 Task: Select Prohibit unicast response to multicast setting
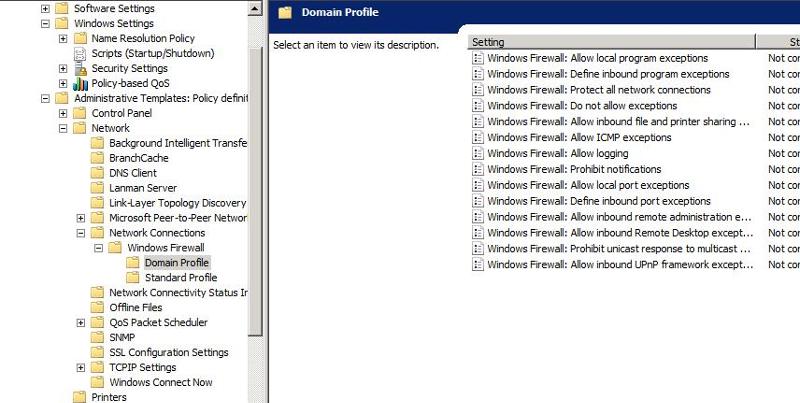pos(619,248)
